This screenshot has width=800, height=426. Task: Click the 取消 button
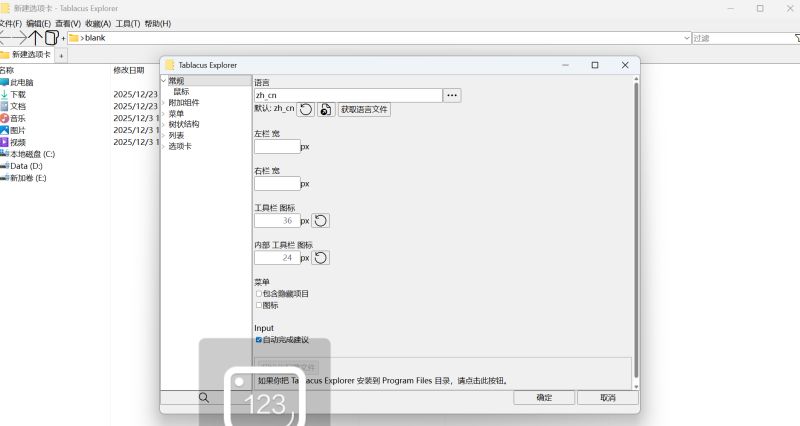608,397
